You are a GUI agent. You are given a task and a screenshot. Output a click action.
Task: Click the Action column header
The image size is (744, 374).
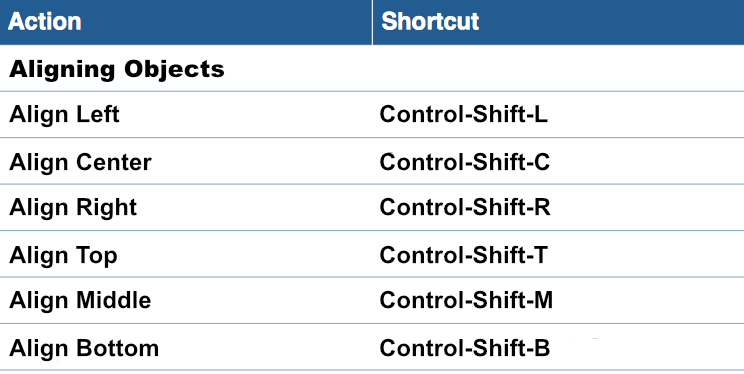(x=45, y=22)
